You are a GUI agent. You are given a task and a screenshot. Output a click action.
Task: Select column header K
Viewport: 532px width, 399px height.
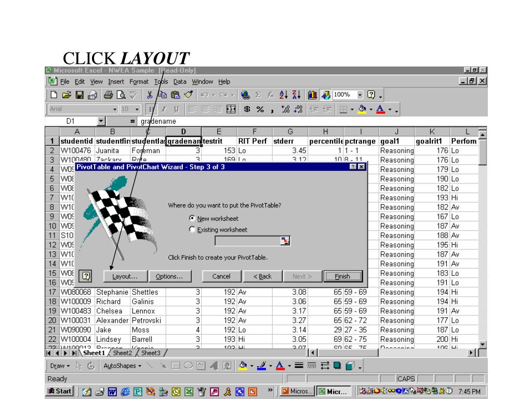coord(432,131)
